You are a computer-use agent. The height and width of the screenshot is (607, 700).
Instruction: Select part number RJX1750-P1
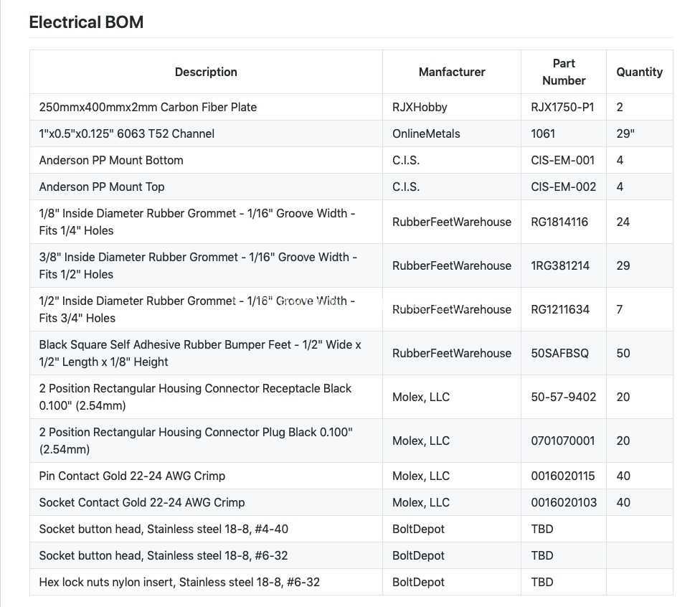pyautogui.click(x=562, y=107)
